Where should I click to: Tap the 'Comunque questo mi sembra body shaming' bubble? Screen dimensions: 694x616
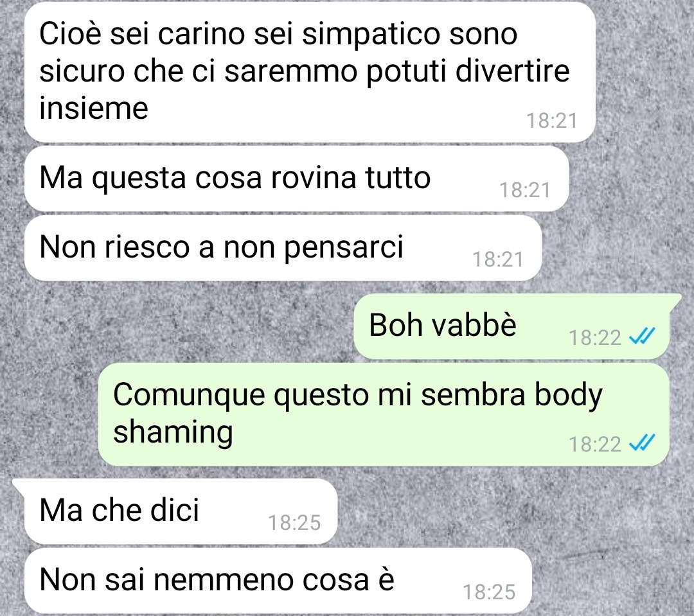(x=383, y=415)
